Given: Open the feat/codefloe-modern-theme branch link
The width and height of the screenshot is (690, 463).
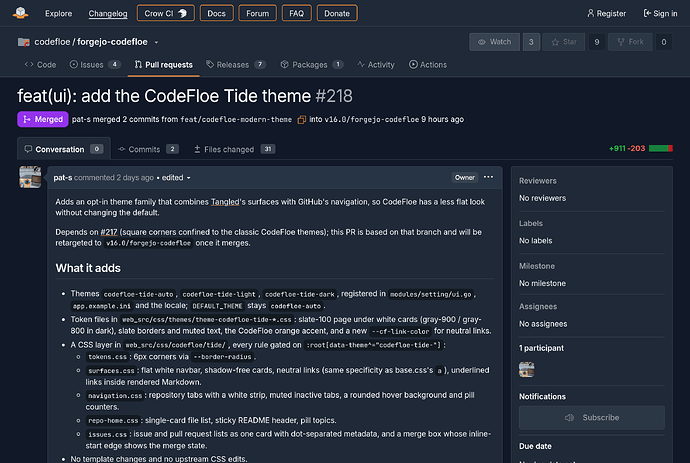Looking at the screenshot, I should tap(236, 120).
